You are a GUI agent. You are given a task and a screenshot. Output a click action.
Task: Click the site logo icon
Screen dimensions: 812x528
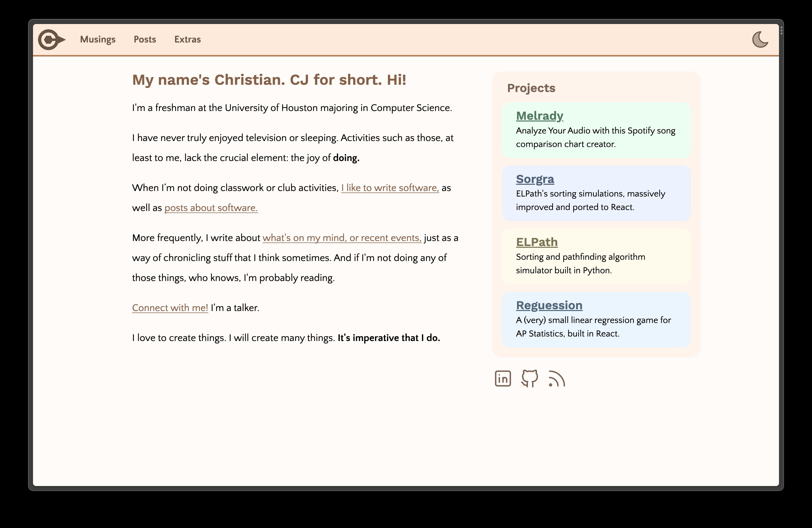click(51, 39)
